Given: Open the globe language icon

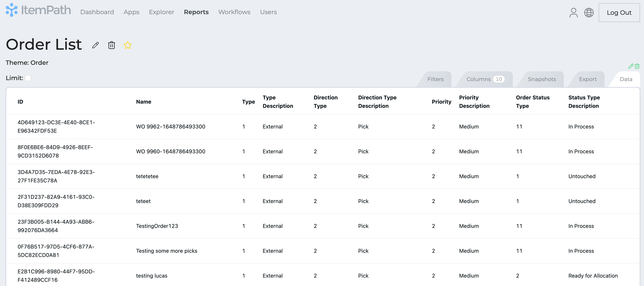Looking at the screenshot, I should tap(589, 12).
